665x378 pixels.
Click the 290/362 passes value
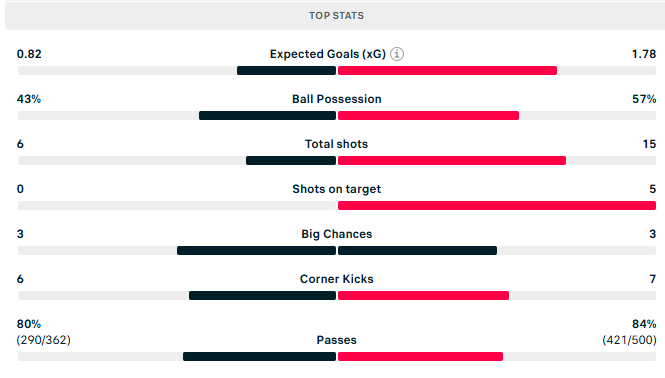(44, 340)
